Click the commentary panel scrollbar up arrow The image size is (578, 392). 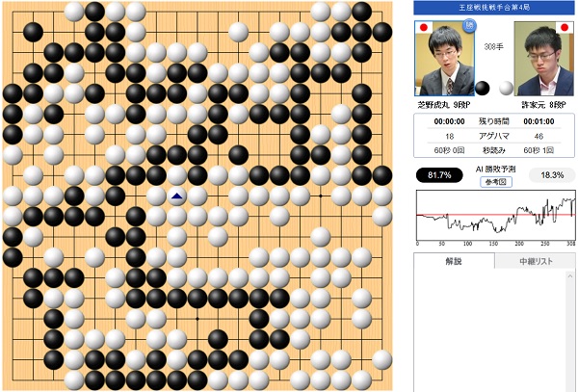[x=570, y=276]
